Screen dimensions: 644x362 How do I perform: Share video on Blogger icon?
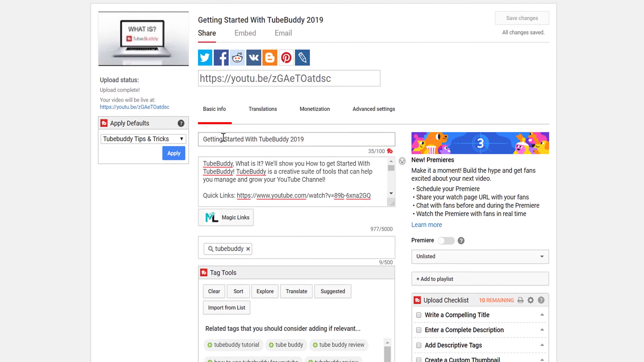pyautogui.click(x=270, y=58)
